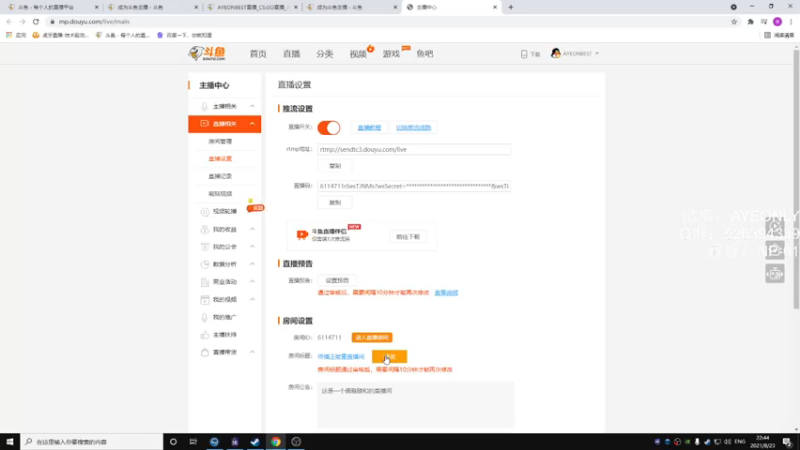Expand the 直播带货 sidebar section

tap(252, 353)
